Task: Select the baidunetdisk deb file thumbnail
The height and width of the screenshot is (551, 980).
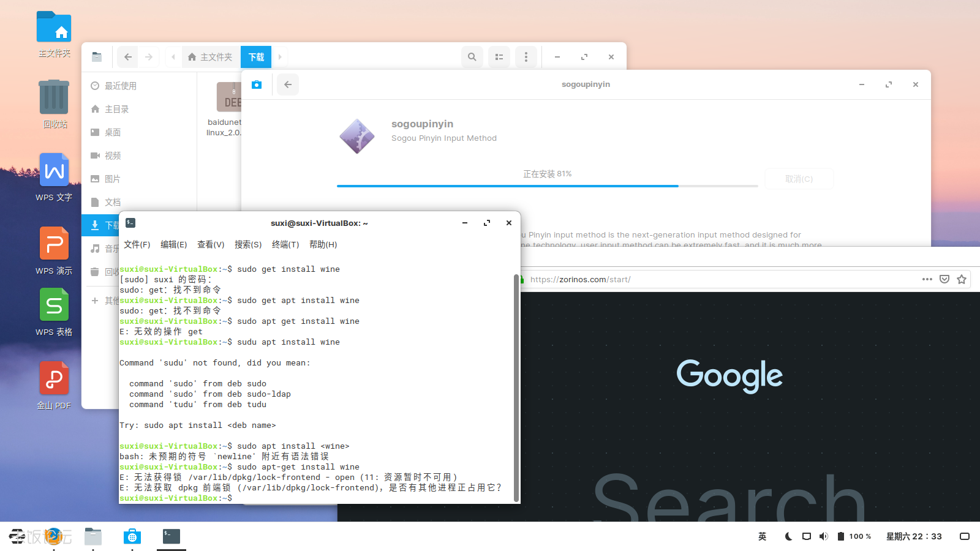Action: coord(229,97)
